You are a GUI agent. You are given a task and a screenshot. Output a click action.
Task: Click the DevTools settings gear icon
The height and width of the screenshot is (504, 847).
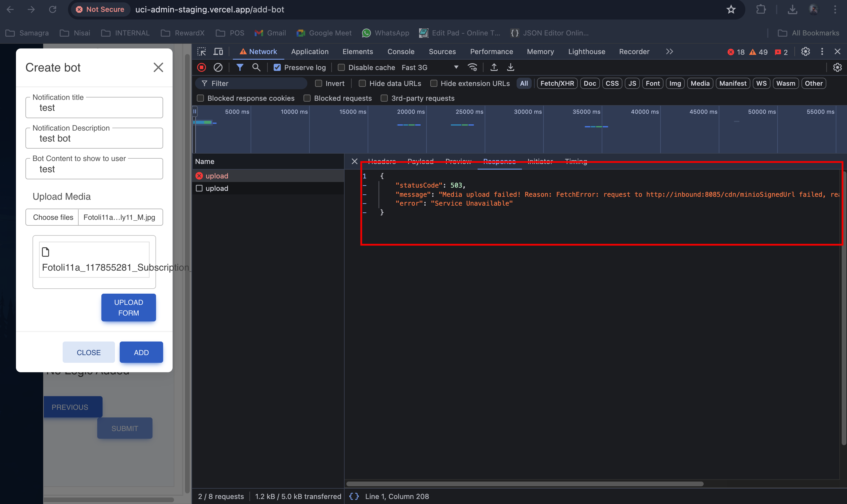pyautogui.click(x=806, y=52)
